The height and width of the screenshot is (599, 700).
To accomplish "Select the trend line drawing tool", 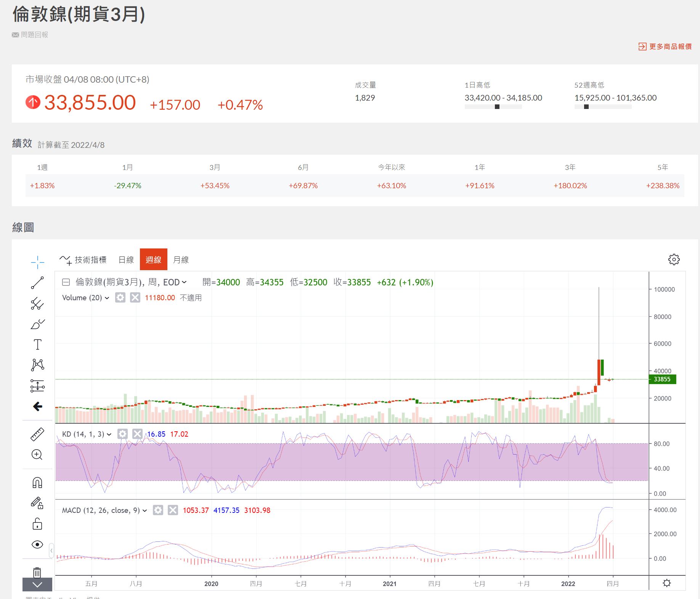I will click(x=37, y=283).
